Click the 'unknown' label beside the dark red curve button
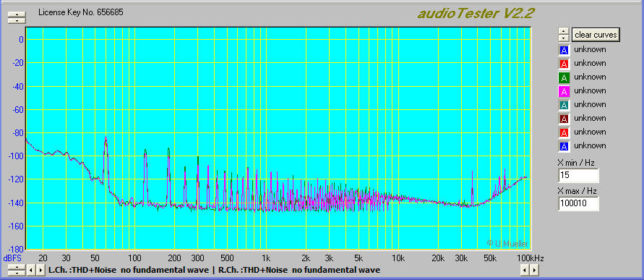Screen dimensions: 644x280 (x=590, y=118)
